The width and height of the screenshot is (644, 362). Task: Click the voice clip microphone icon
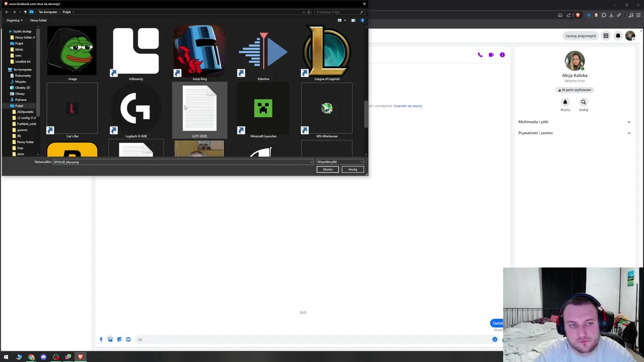pos(101,339)
